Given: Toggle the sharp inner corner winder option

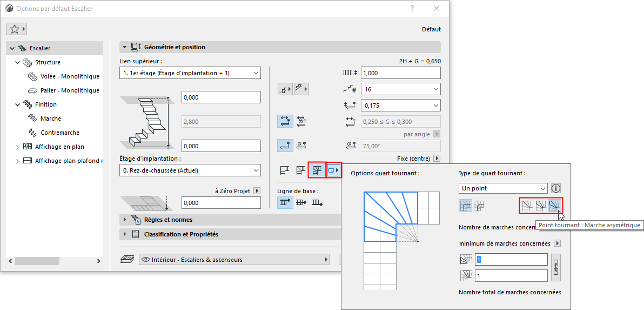Looking at the screenshot, I should click(466, 206).
